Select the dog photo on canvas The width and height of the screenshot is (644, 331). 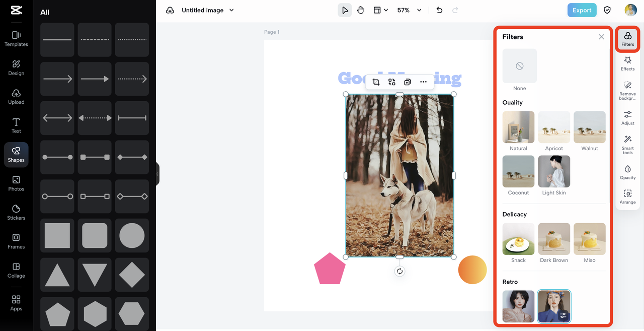click(x=399, y=175)
